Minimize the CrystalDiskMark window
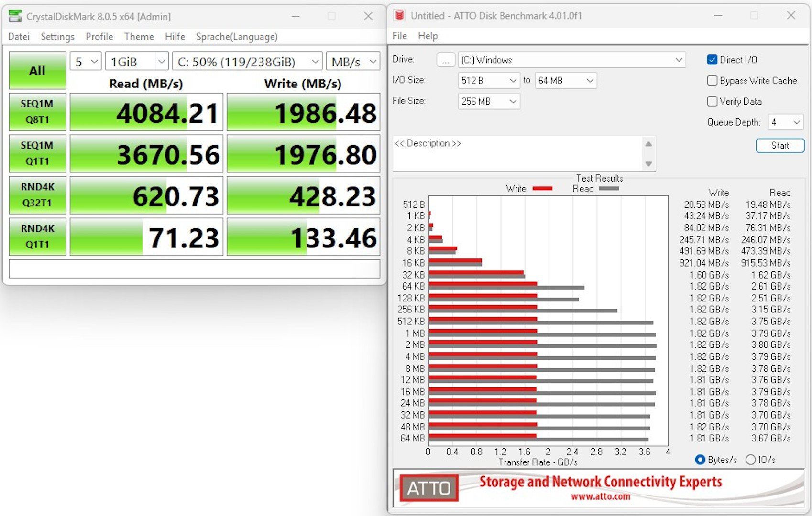 tap(296, 16)
